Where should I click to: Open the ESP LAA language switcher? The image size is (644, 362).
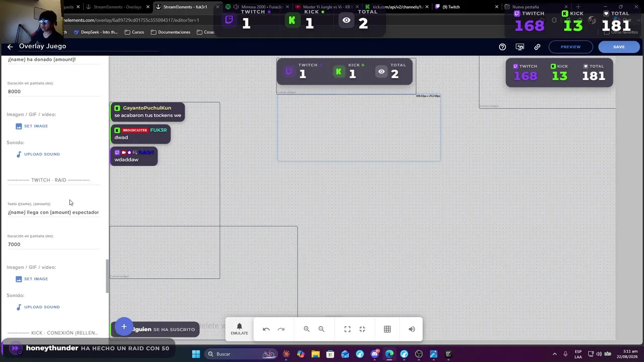click(x=579, y=354)
